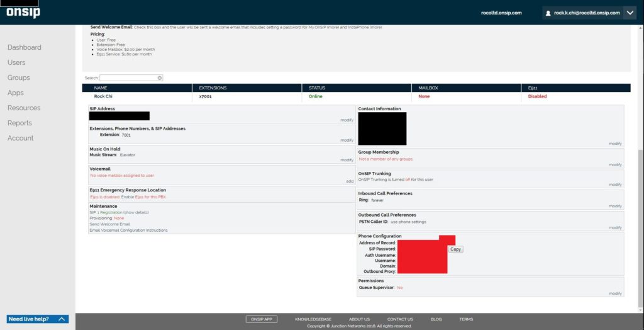Go to the Users section
The height and width of the screenshot is (330, 644).
[x=16, y=62]
